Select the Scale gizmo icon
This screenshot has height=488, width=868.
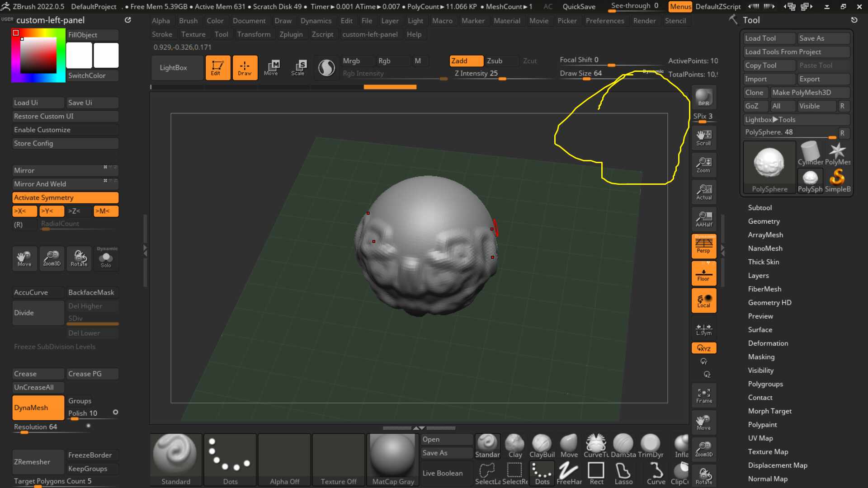click(x=297, y=67)
